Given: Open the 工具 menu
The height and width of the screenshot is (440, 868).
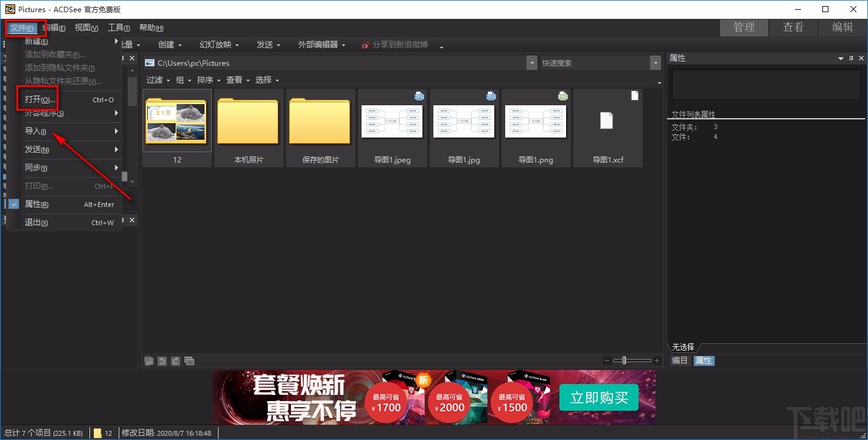Looking at the screenshot, I should coord(118,27).
